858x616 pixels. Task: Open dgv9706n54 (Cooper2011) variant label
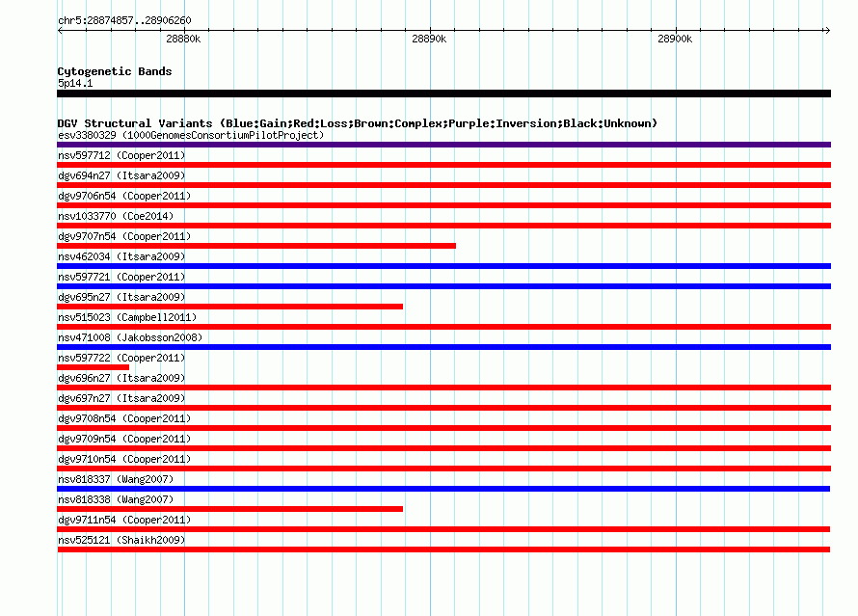(x=124, y=196)
